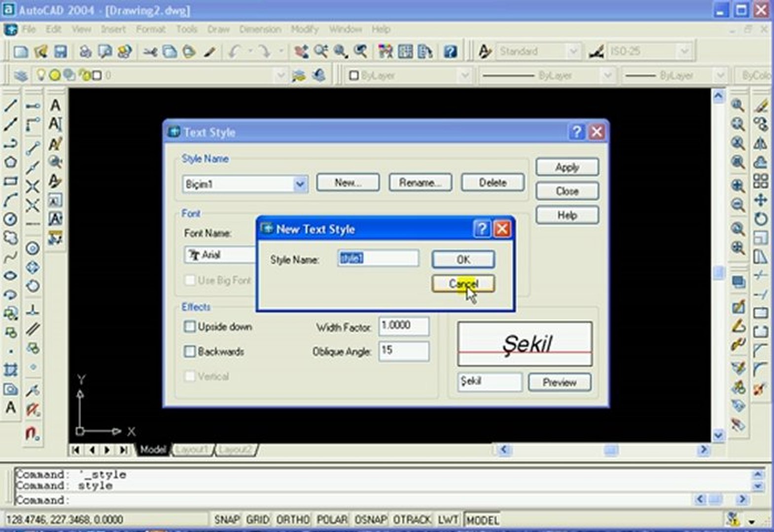774x532 pixels.
Task: Select the Snap to Center osnap icon
Action: coord(33,248)
